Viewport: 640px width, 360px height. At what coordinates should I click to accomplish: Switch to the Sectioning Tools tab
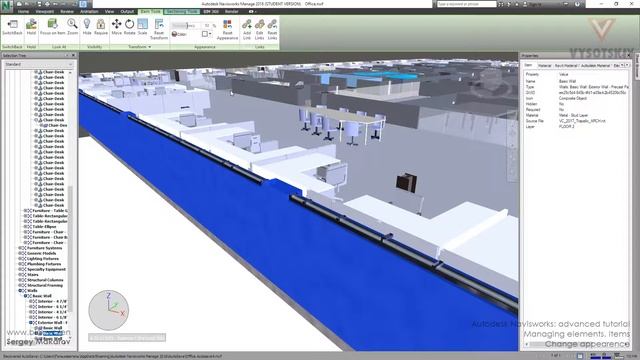tap(182, 11)
